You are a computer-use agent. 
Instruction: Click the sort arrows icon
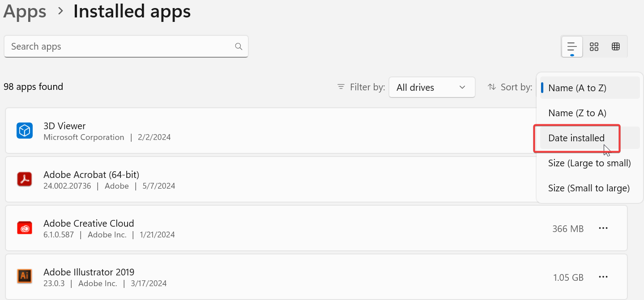click(x=492, y=87)
